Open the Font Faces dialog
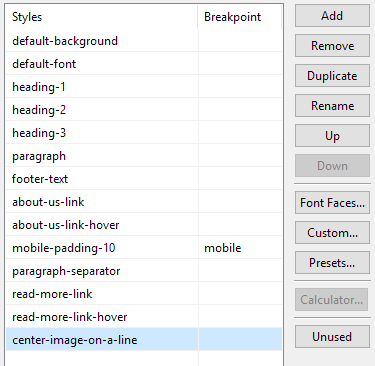375x366 pixels. coord(332,203)
